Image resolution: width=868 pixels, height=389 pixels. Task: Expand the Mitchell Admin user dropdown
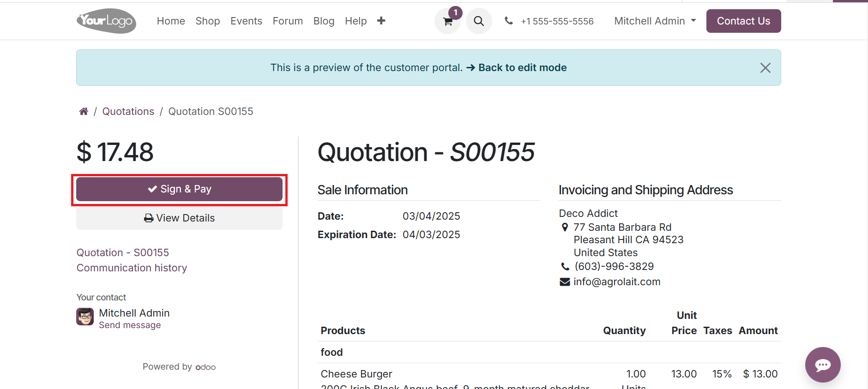[x=655, y=21]
